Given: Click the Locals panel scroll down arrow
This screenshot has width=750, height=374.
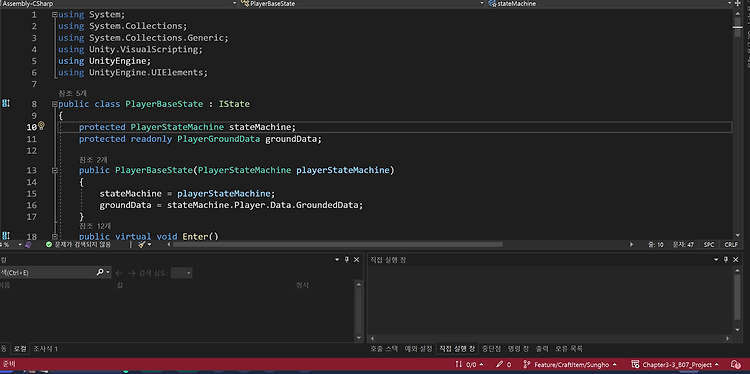Looking at the screenshot, I should point(358,338).
